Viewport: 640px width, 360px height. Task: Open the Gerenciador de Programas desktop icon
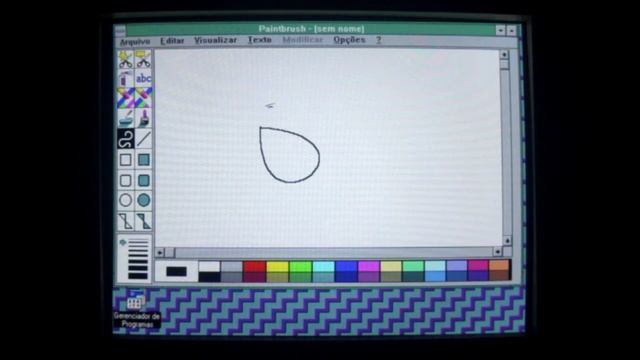click(x=136, y=309)
